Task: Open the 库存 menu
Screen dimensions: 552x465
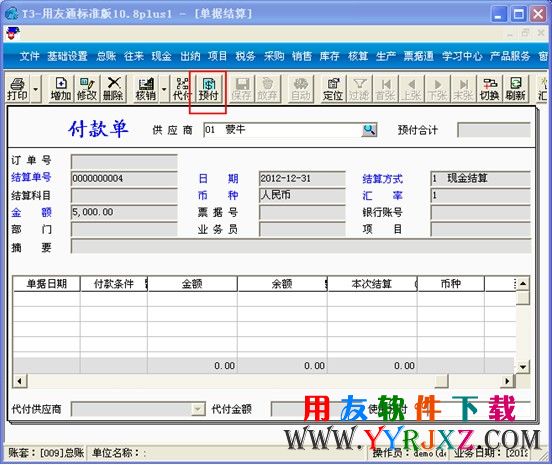Action: pyautogui.click(x=330, y=56)
